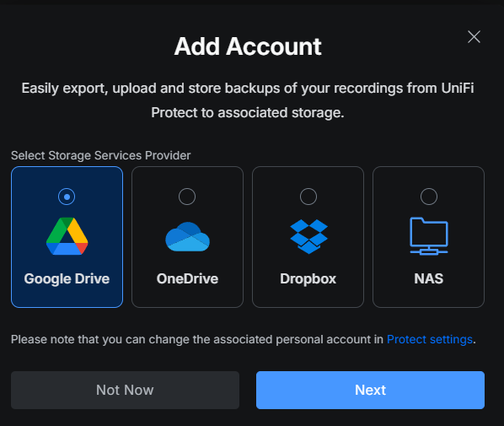Choose the NAS radio button
504x426 pixels.
coord(429,197)
